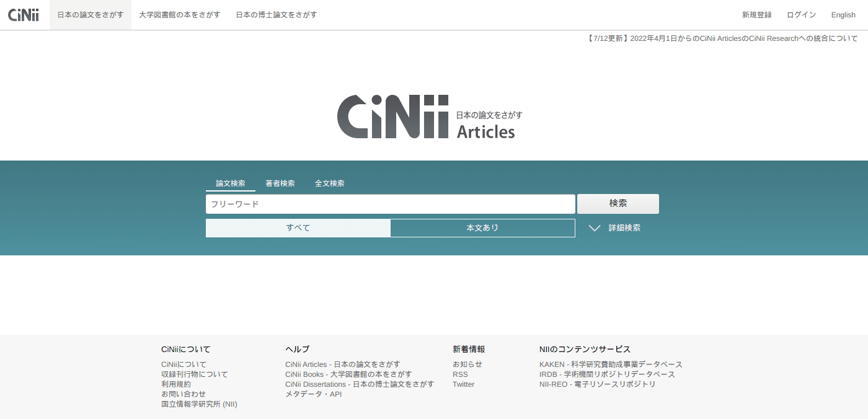Viewport: 868px width, 419px height.
Task: Open the 利用規約 terms of use page
Action: coord(175,384)
